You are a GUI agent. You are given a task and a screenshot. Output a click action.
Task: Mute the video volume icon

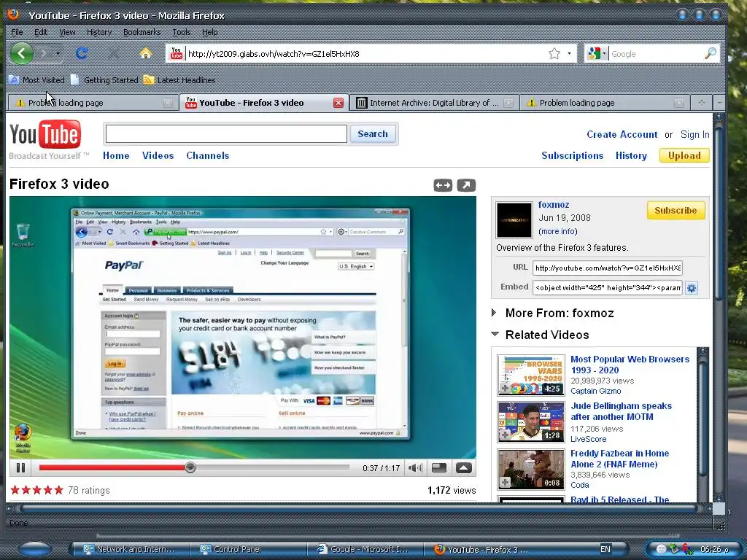click(415, 467)
